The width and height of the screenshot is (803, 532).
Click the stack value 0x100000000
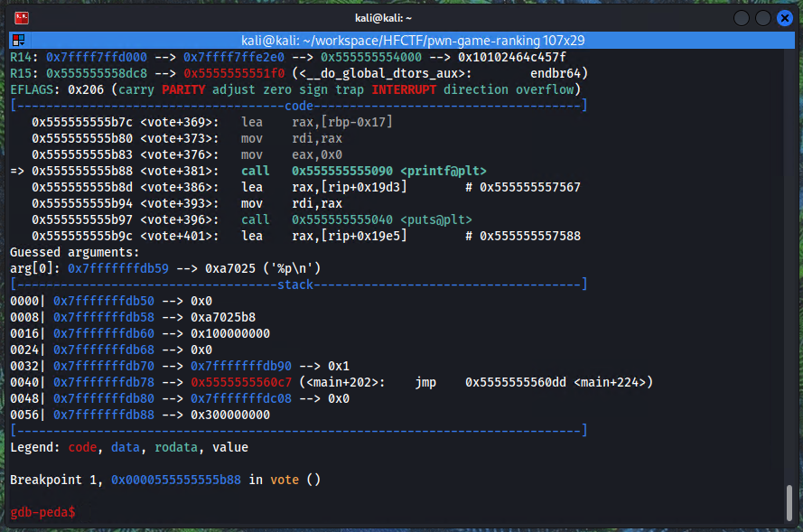coord(230,334)
